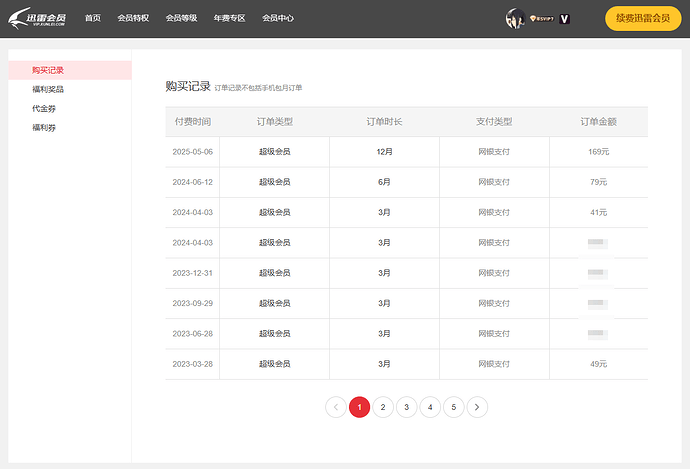Click the 订单金额 column header
The image size is (690, 469).
click(598, 122)
